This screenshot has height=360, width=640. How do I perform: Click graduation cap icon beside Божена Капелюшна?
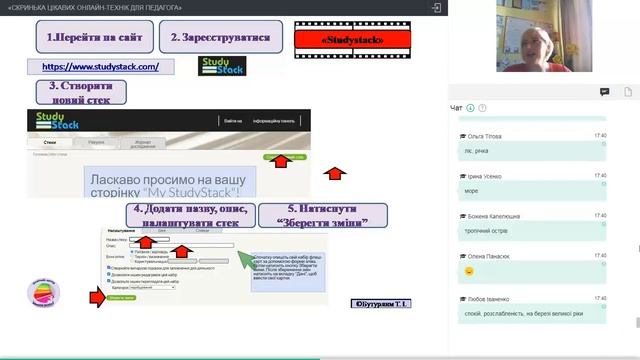[x=463, y=216]
